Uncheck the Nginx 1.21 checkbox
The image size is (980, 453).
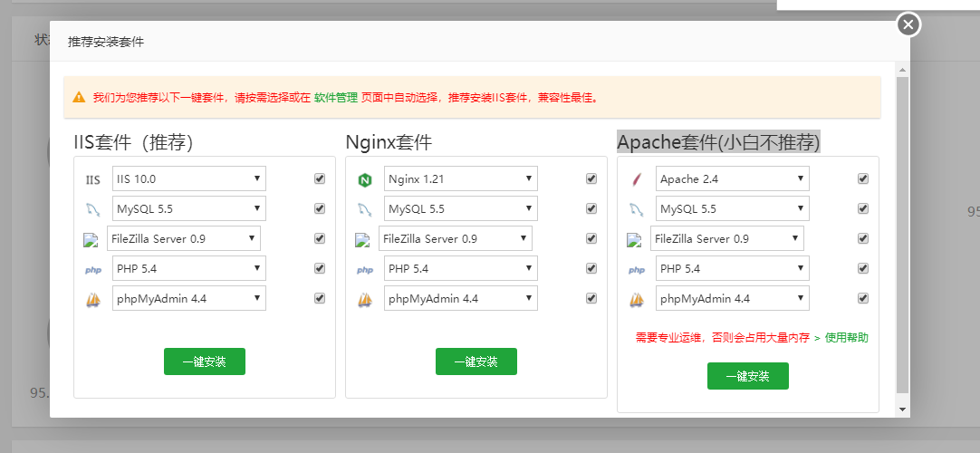(591, 178)
